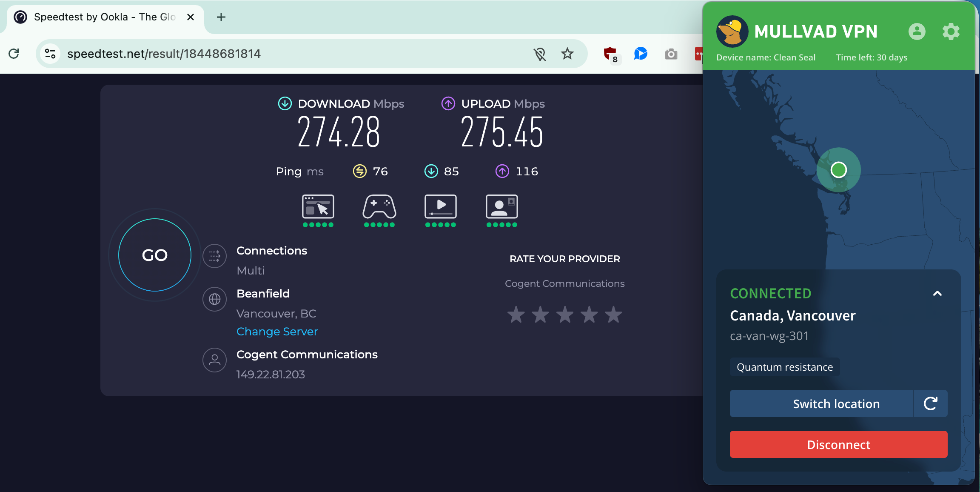Bookmark the page with the star icon
Viewport: 980px width, 492px height.
coord(567,54)
